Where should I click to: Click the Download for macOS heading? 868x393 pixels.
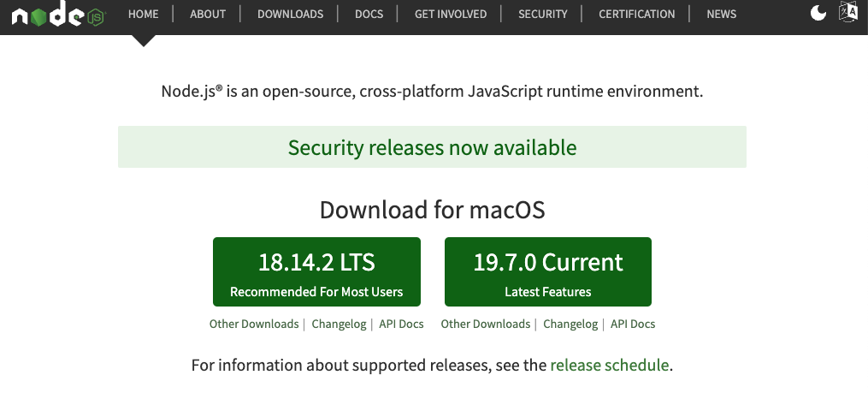coord(433,210)
